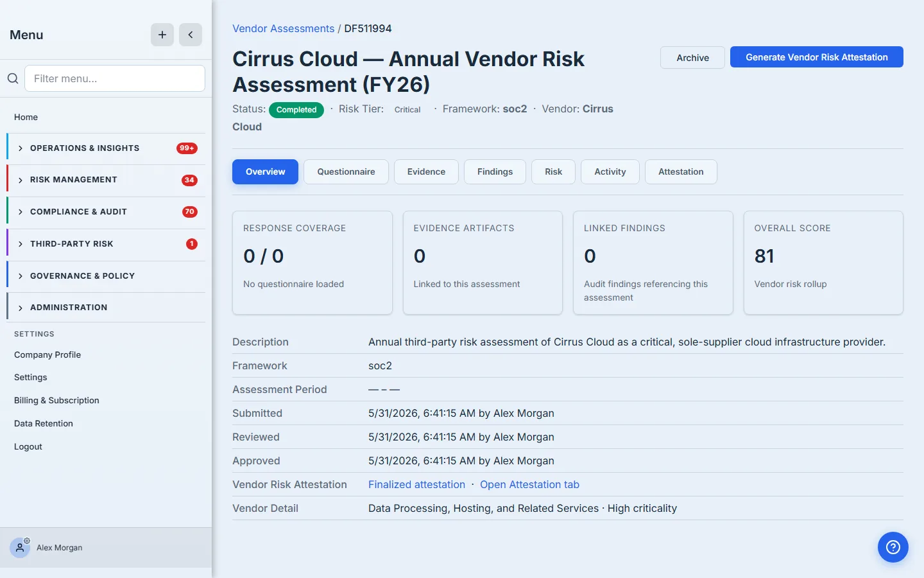The height and width of the screenshot is (578, 924).
Task: Click the overall score value 81
Action: (764, 256)
